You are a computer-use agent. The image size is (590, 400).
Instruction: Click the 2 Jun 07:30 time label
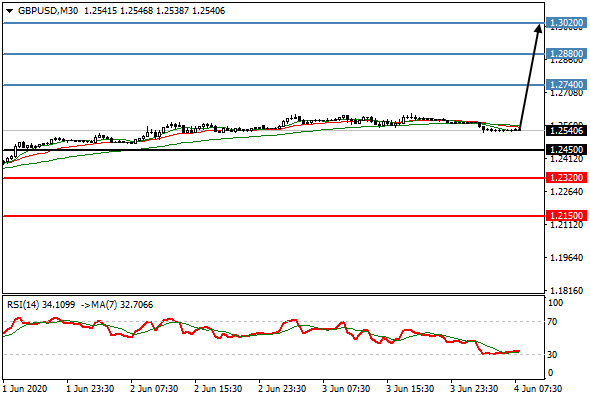[154, 389]
